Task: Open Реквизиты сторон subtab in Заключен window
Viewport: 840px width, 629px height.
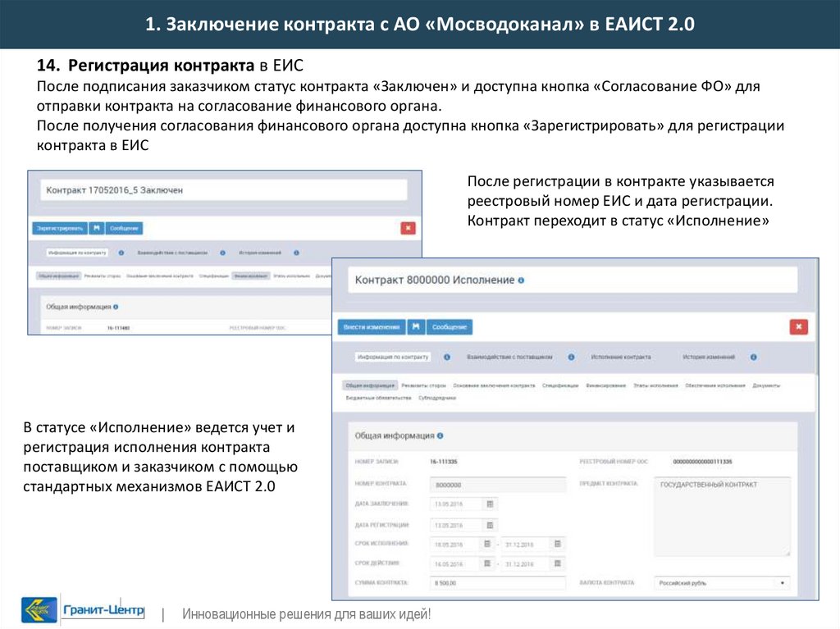Action: [x=103, y=276]
